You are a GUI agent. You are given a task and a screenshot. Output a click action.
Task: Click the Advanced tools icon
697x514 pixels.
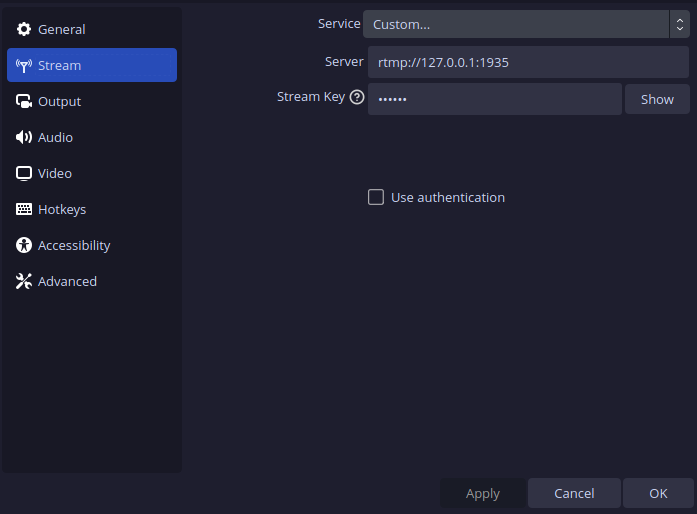(24, 281)
